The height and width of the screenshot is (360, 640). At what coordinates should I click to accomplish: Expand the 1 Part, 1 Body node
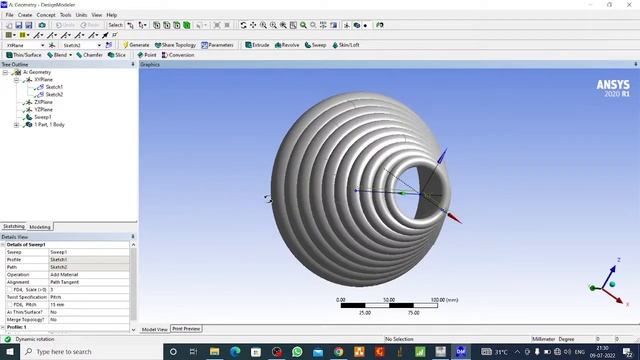[x=16, y=125]
